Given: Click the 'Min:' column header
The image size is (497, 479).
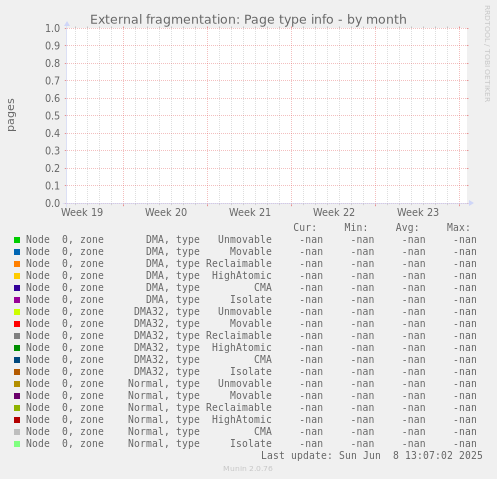Looking at the screenshot, I should pos(356,228).
